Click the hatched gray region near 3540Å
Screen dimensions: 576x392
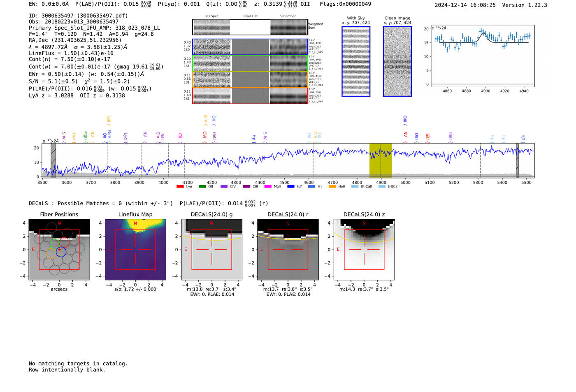[x=53, y=160]
